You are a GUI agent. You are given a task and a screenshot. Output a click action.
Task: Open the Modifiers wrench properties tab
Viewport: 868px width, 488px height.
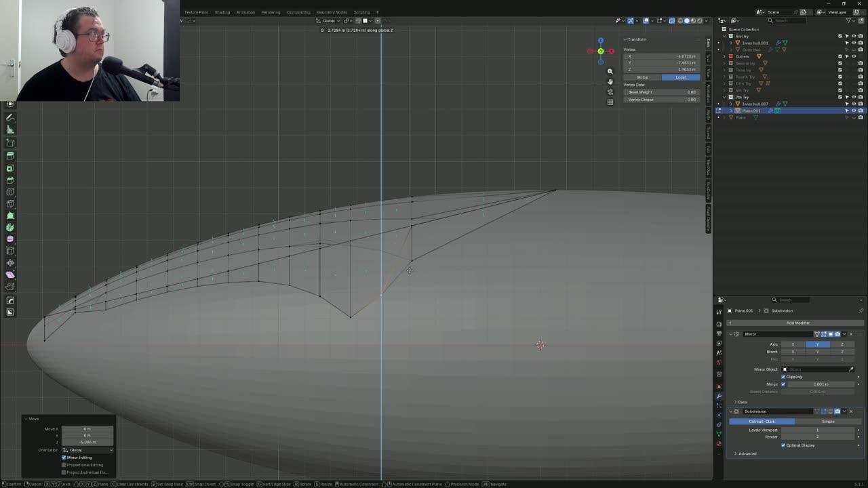[x=719, y=396]
